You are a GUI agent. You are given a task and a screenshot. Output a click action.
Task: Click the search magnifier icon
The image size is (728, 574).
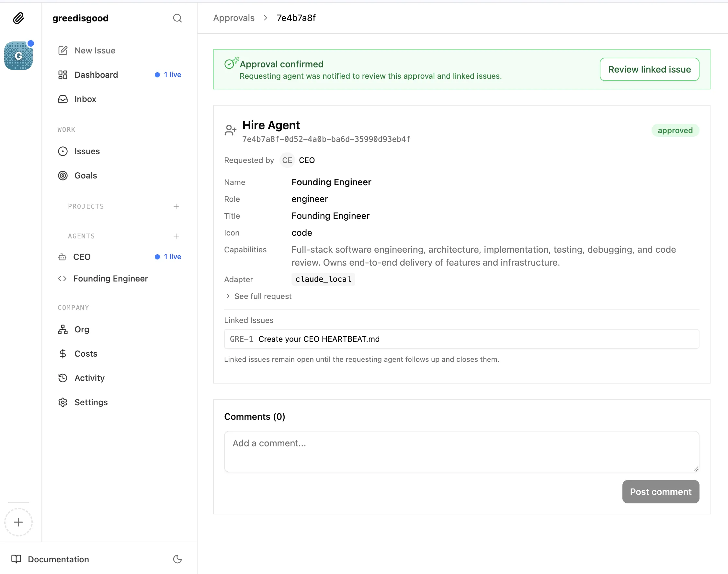[177, 18]
